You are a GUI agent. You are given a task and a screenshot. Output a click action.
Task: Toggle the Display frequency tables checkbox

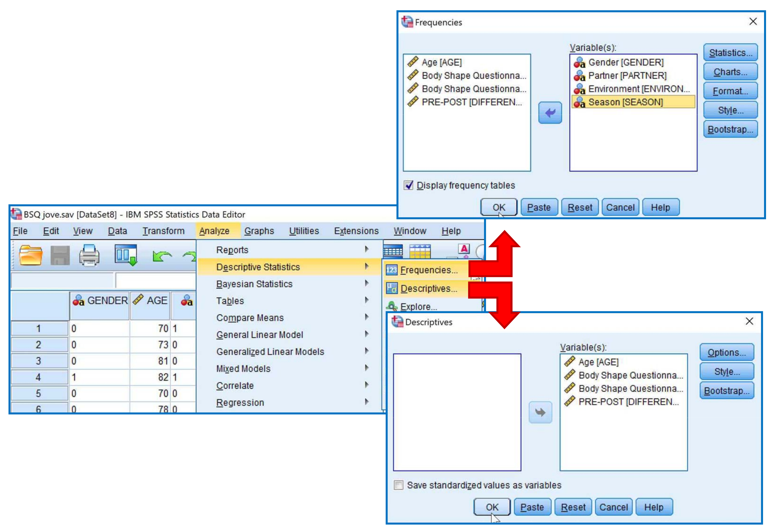coord(408,185)
